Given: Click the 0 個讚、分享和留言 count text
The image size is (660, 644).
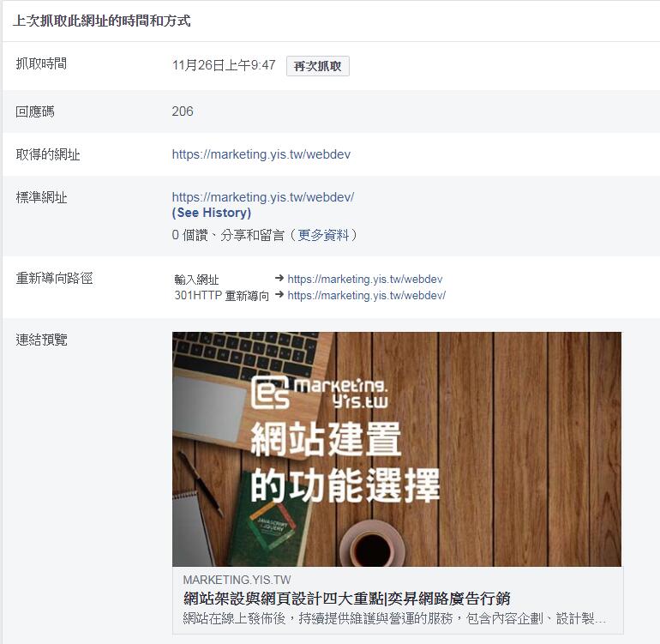Looking at the screenshot, I should pos(228,235).
